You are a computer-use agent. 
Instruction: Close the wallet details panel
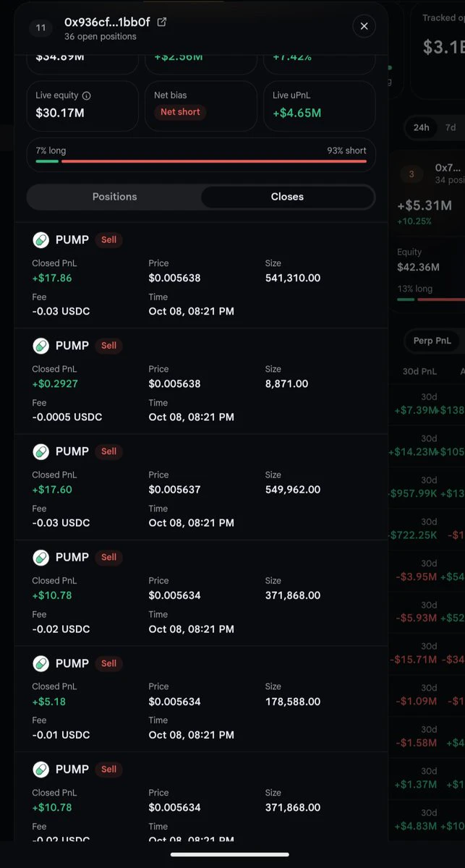[364, 26]
